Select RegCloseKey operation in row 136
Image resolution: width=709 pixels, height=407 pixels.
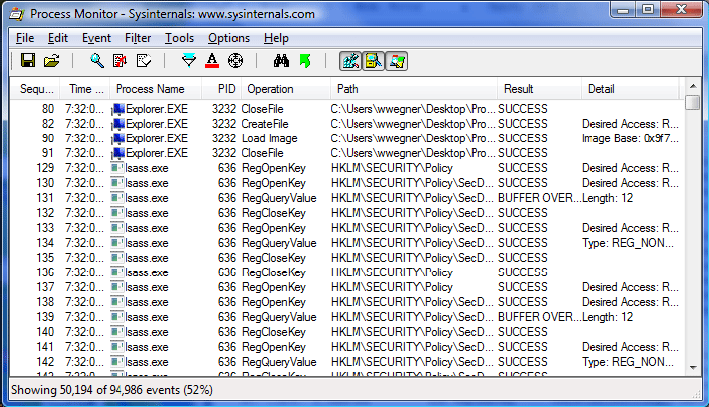(x=274, y=272)
